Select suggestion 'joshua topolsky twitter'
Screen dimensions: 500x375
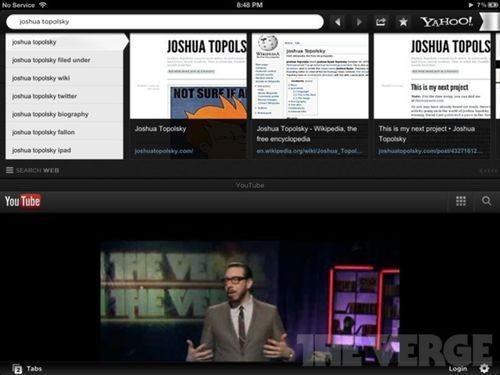pyautogui.click(x=64, y=96)
